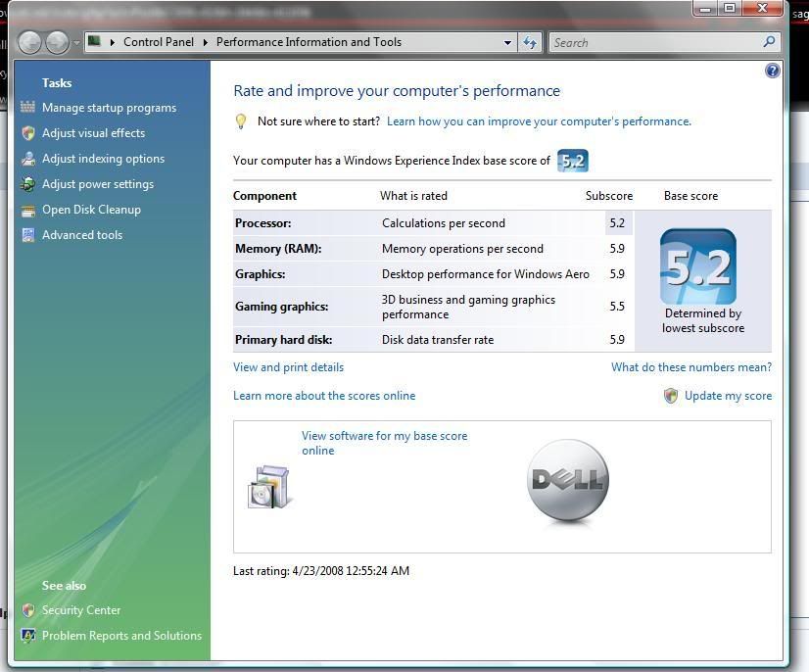Screen dimensions: 809x672
Task: Click the Forward navigation arrow button
Action: point(58,42)
